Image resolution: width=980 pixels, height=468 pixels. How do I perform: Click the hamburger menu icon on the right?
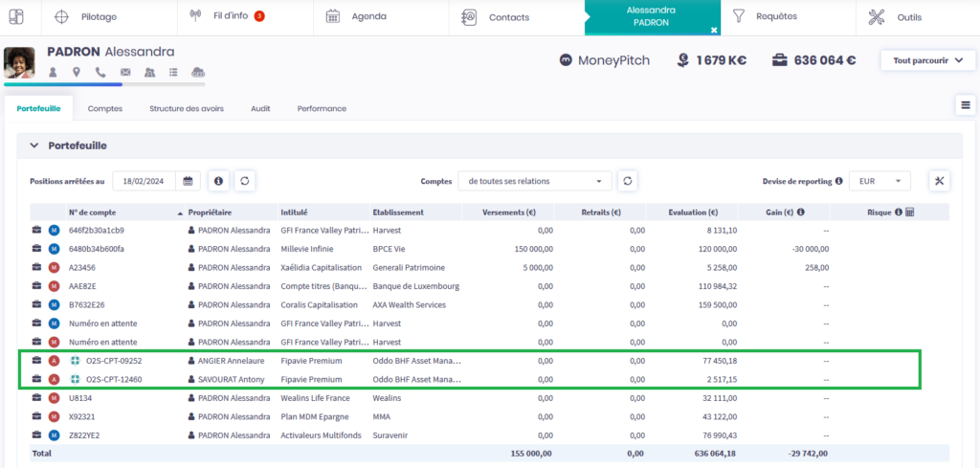(x=965, y=105)
